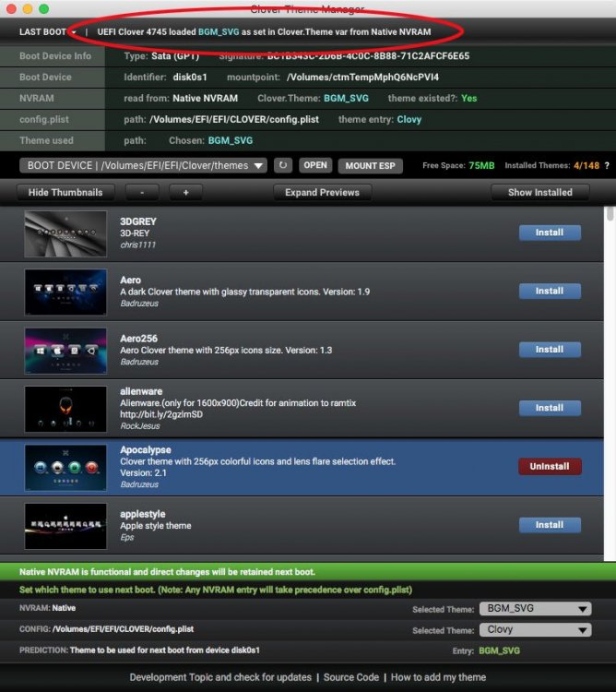The width and height of the screenshot is (616, 692).
Task: Open the alienware theme thumbnail
Action: 65,409
